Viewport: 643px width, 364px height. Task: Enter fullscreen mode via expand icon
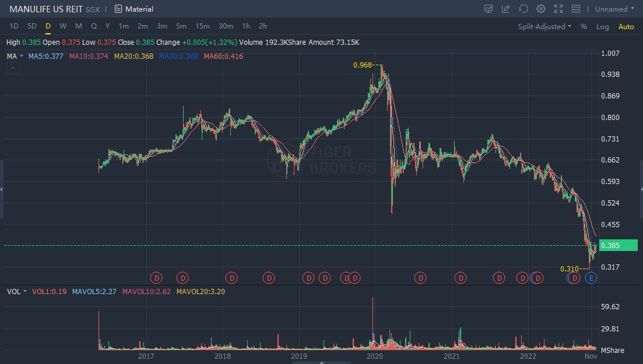point(558,9)
